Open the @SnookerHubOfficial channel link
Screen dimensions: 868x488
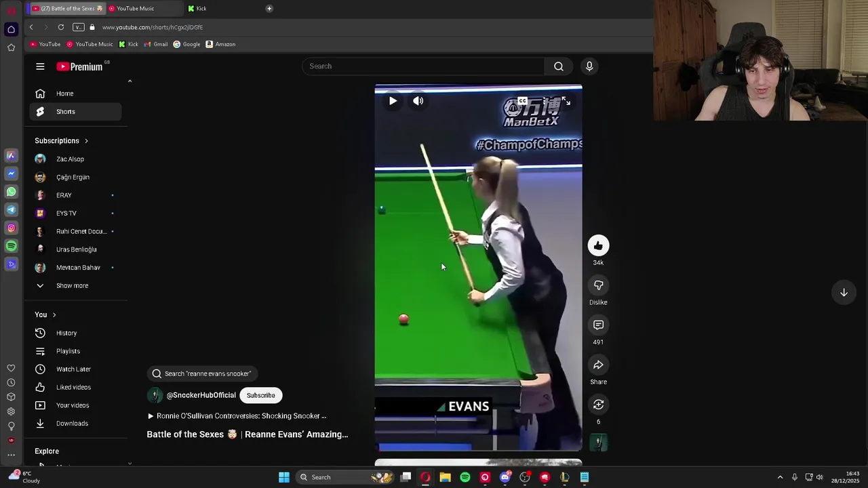pyautogui.click(x=201, y=395)
